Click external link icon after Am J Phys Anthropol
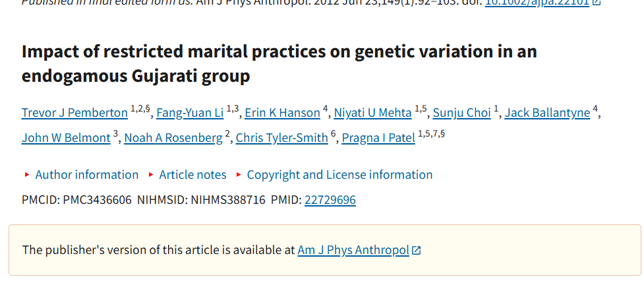 416,251
